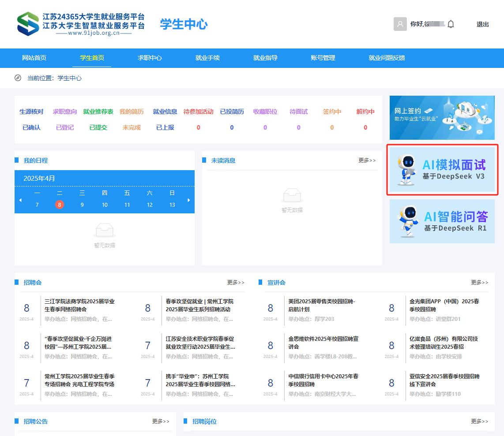Open 美团2025届零售类校园招聘 listing
504x436 pixels.
point(321,305)
